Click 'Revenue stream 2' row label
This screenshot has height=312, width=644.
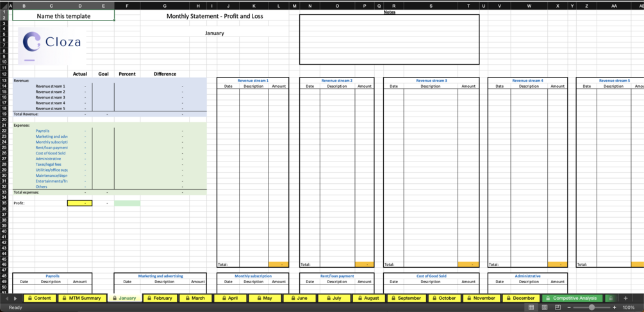(50, 92)
